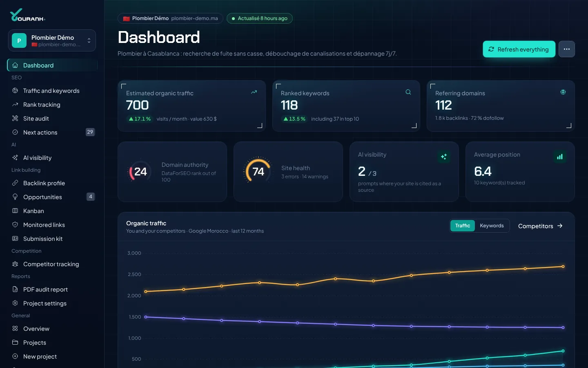Click the Plombier Démo domain chip

click(170, 18)
